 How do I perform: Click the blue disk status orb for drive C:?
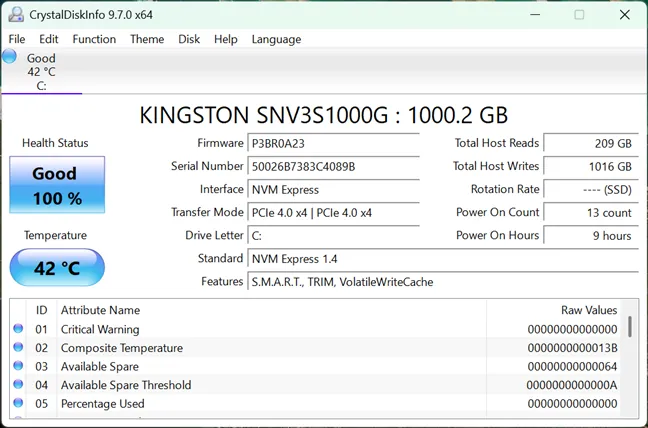point(9,56)
